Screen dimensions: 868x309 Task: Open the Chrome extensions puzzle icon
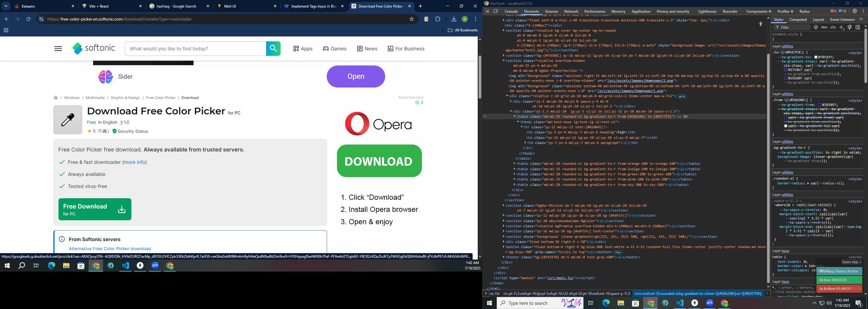438,19
